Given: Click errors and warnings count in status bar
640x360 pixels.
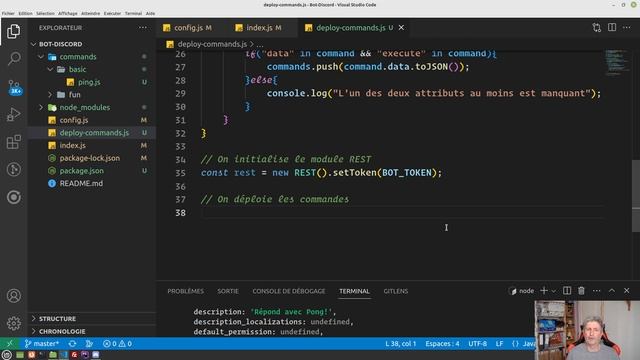Looking at the screenshot, I should click(x=117, y=344).
